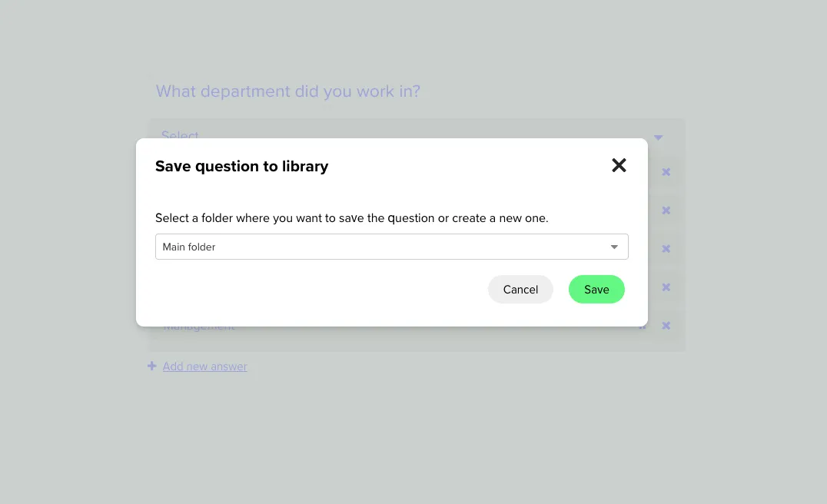Select the Management answer text
The height and width of the screenshot is (504, 827).
point(198,325)
